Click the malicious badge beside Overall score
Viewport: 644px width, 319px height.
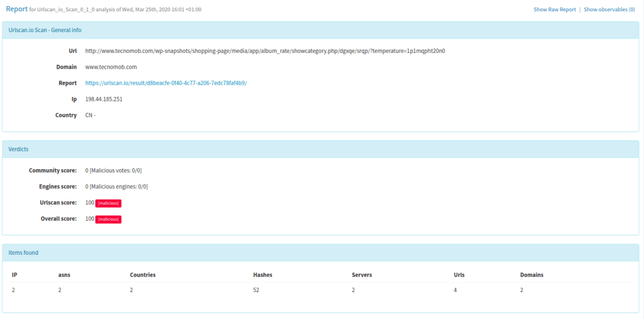click(108, 219)
